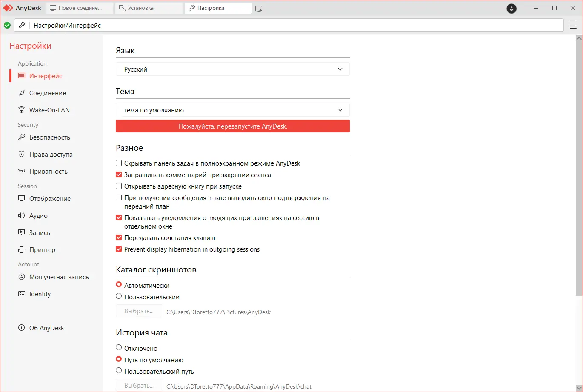
Task: Click the Об AnyDesk info icon
Action: [22, 328]
